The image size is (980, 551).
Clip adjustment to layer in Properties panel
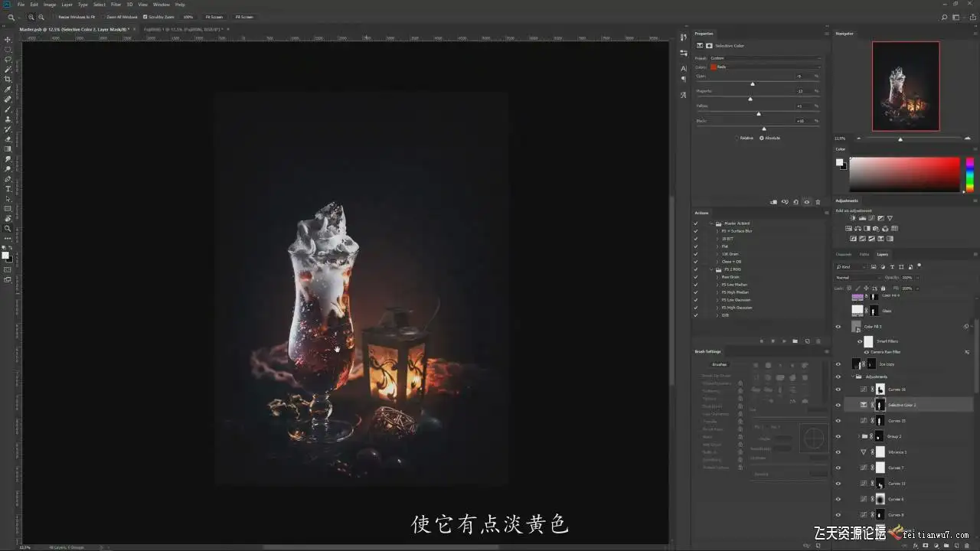pos(774,202)
